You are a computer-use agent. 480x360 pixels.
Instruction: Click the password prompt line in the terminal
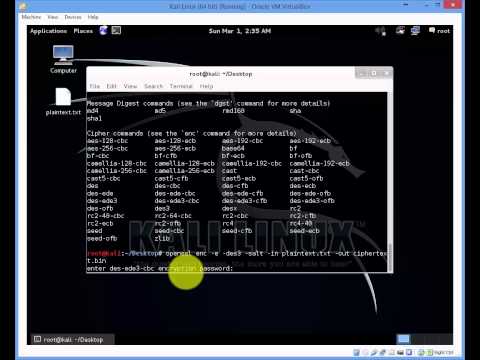tap(160, 268)
